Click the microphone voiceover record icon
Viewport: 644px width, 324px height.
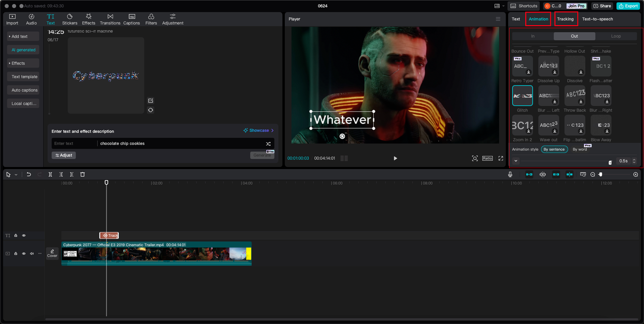tap(510, 175)
